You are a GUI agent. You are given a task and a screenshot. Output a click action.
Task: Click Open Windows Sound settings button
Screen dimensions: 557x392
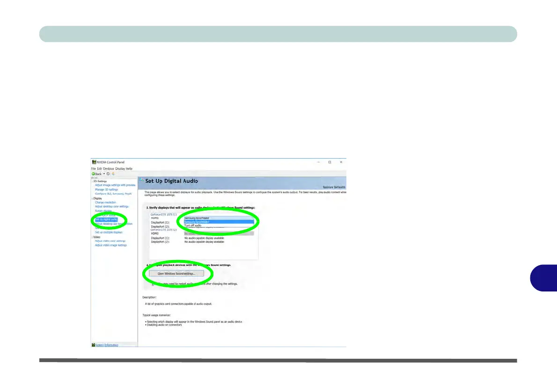tap(176, 274)
